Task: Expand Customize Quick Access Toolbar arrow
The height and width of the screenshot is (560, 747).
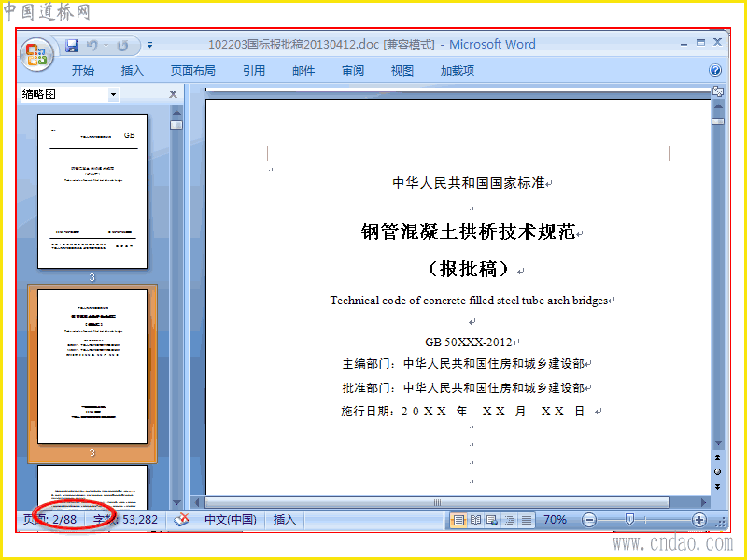Action: point(149,45)
